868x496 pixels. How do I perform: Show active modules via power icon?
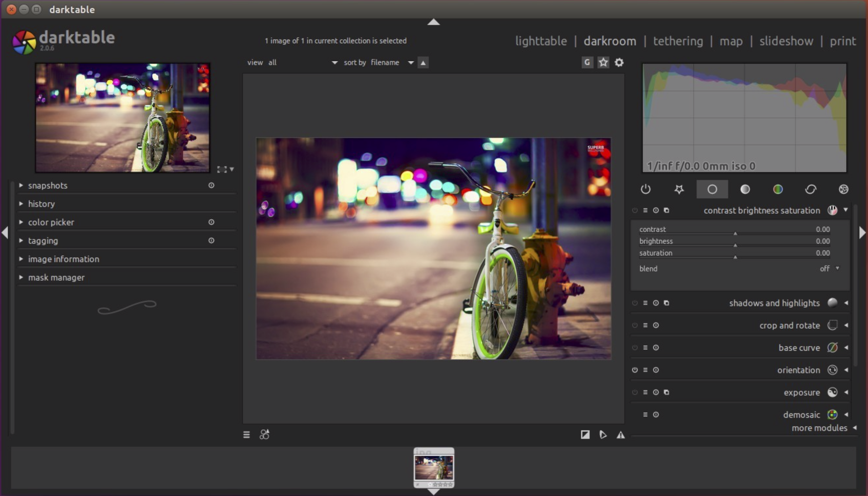(x=645, y=189)
